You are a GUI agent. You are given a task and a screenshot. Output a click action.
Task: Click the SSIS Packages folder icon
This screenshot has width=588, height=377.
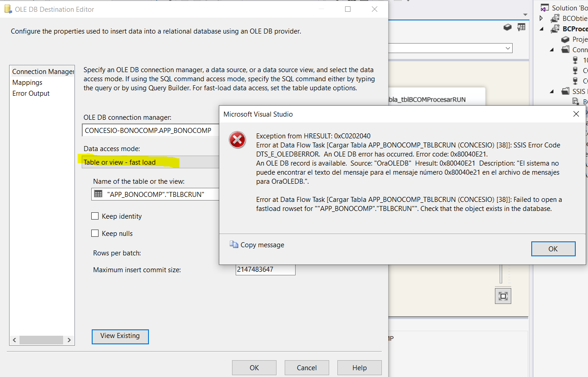point(565,91)
